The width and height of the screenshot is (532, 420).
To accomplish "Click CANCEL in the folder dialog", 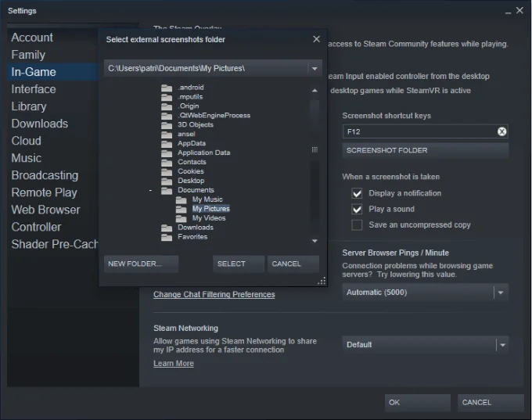I will (x=293, y=264).
